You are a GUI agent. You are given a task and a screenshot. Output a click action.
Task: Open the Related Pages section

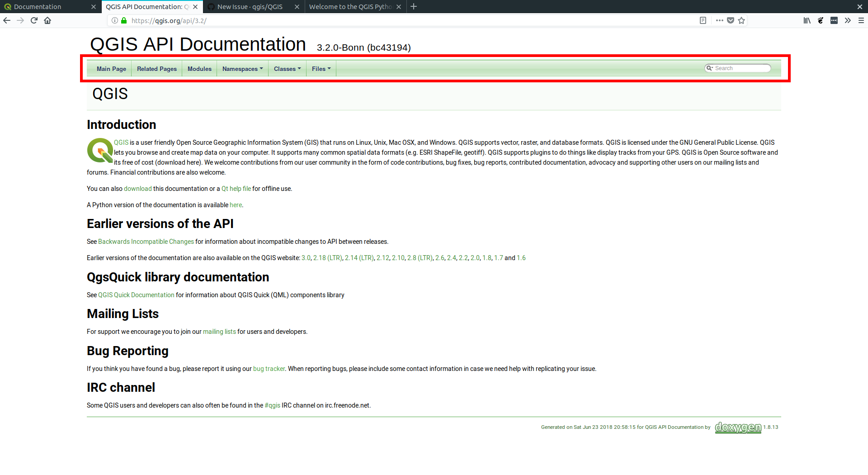coord(156,68)
